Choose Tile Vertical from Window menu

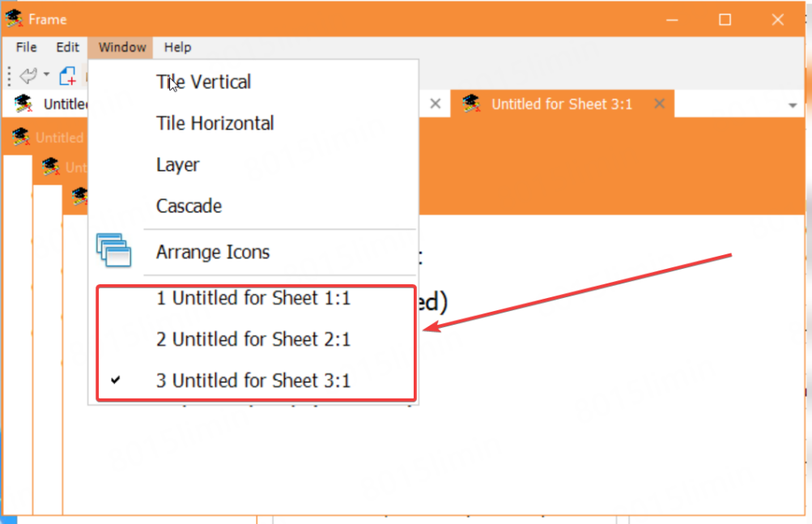tap(203, 82)
